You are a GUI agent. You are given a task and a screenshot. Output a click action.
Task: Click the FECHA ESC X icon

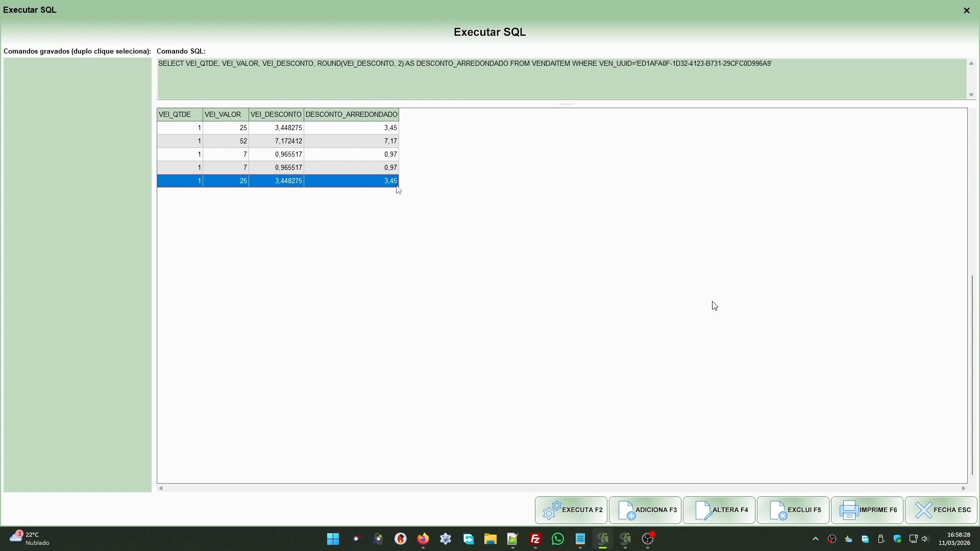(923, 510)
